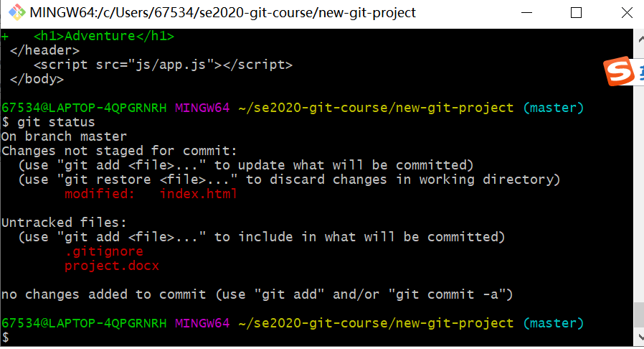Image resolution: width=644 pixels, height=349 pixels.
Task: Click the 'no changes added to commit' line
Action: coord(257,294)
